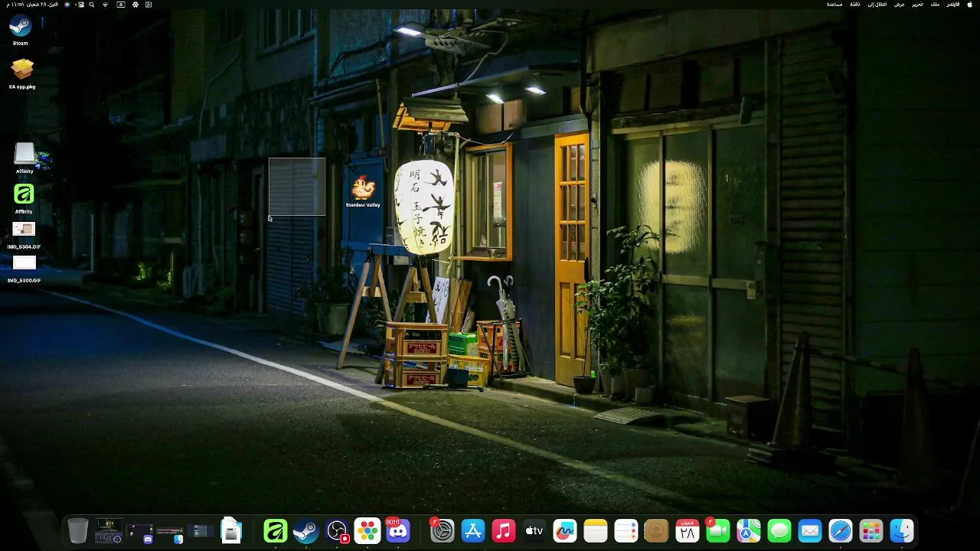Launch Safari from the dock
This screenshot has width=980, height=551.
pos(841,530)
